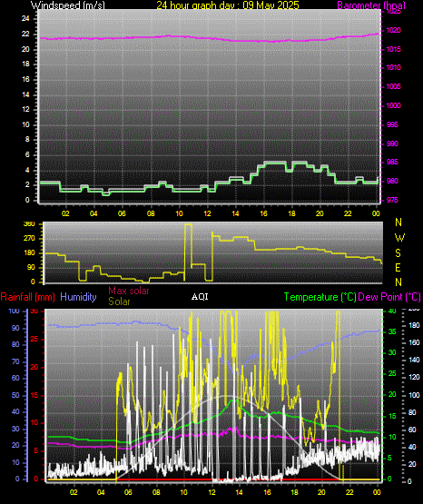The height and width of the screenshot is (504, 423).
Task: Click the 1000 barometer axis value
Action: tap(393, 105)
